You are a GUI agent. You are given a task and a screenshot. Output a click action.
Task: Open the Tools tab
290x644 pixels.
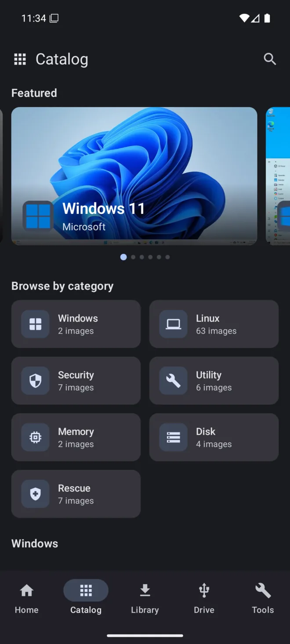(263, 598)
